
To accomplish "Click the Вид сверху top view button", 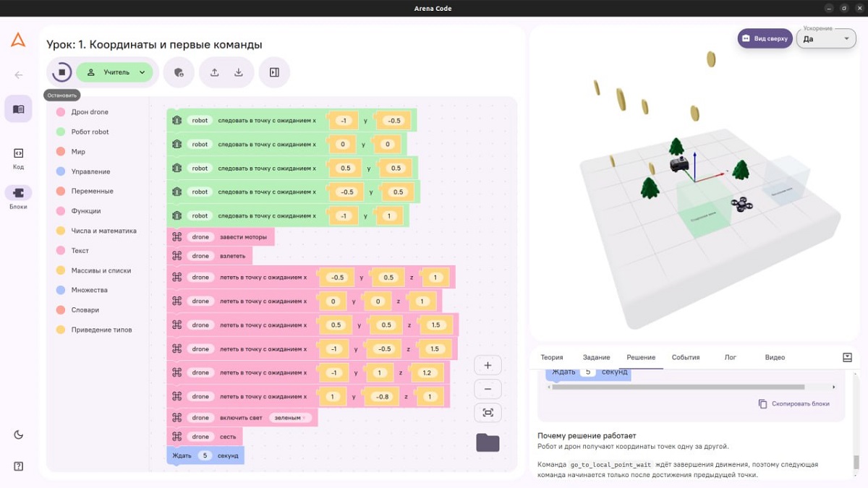I will click(765, 38).
